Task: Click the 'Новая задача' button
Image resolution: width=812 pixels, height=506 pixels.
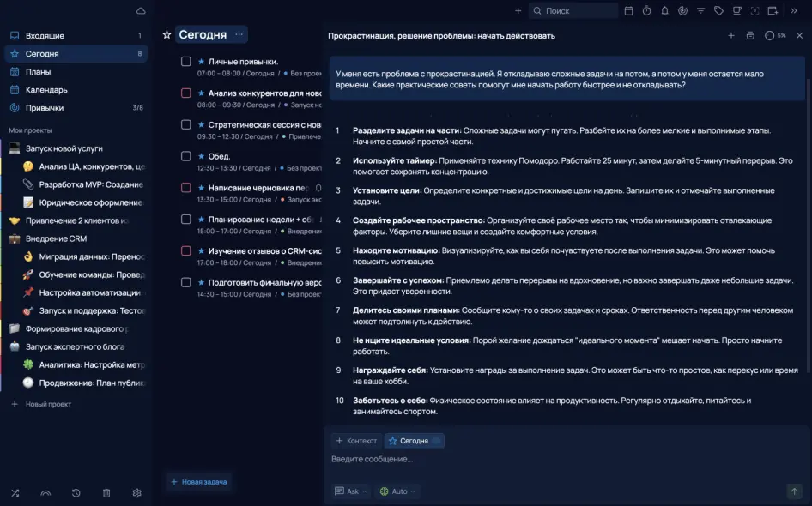Action: (198, 482)
